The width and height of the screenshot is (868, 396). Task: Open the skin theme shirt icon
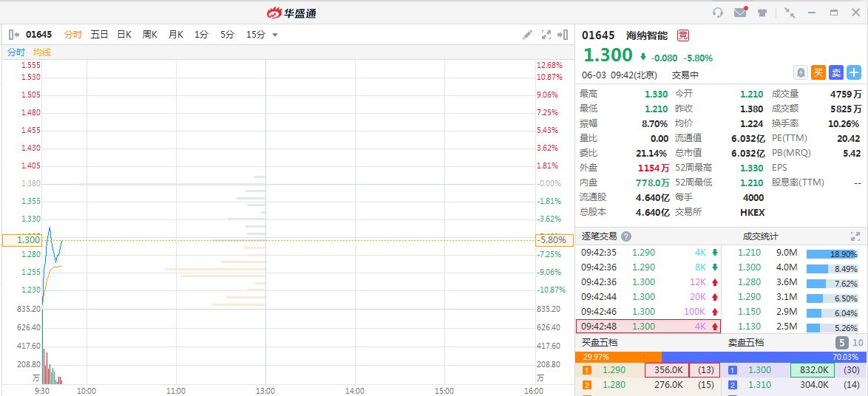click(x=762, y=13)
